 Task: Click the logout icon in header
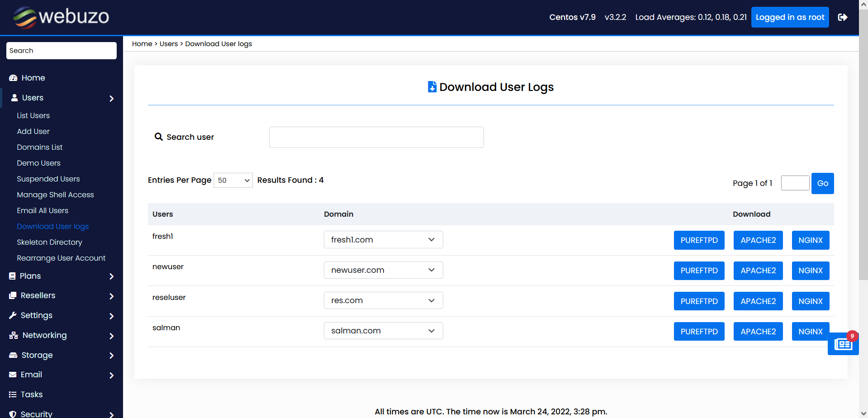coord(842,17)
